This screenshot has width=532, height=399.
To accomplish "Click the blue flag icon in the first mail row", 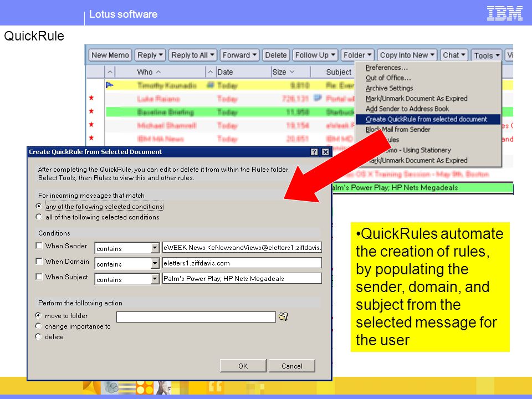I will coord(109,85).
